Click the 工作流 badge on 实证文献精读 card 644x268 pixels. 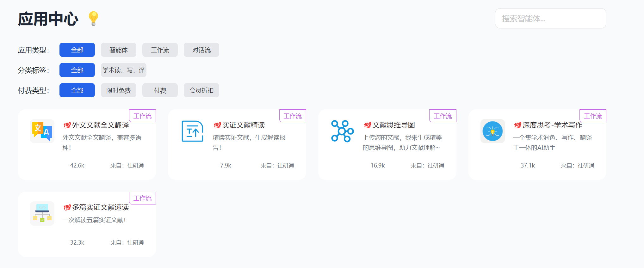(293, 116)
